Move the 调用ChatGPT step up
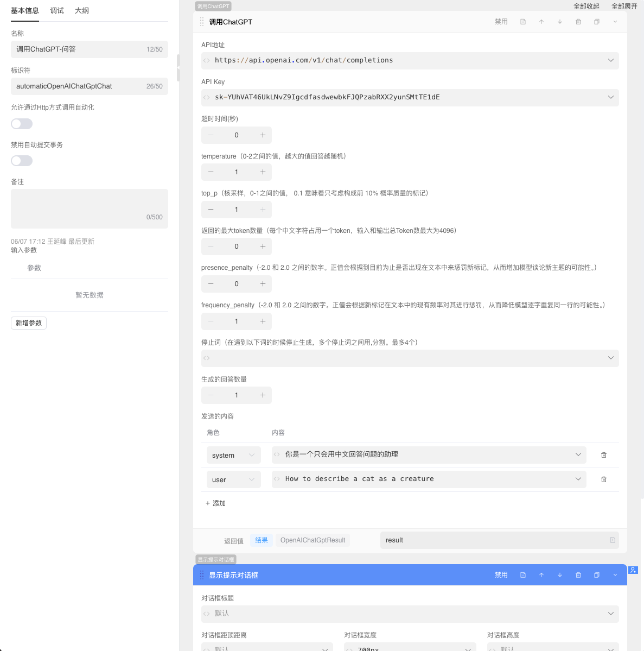Image resolution: width=644 pixels, height=651 pixels. [541, 22]
